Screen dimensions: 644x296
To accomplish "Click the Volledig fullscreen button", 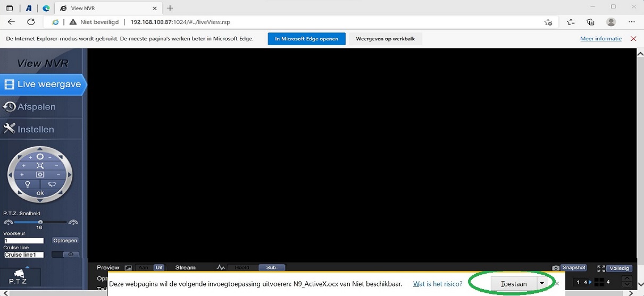I will click(x=619, y=268).
